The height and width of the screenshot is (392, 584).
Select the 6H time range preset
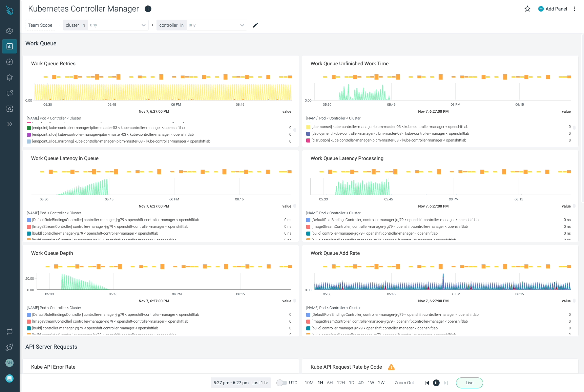pyautogui.click(x=330, y=383)
